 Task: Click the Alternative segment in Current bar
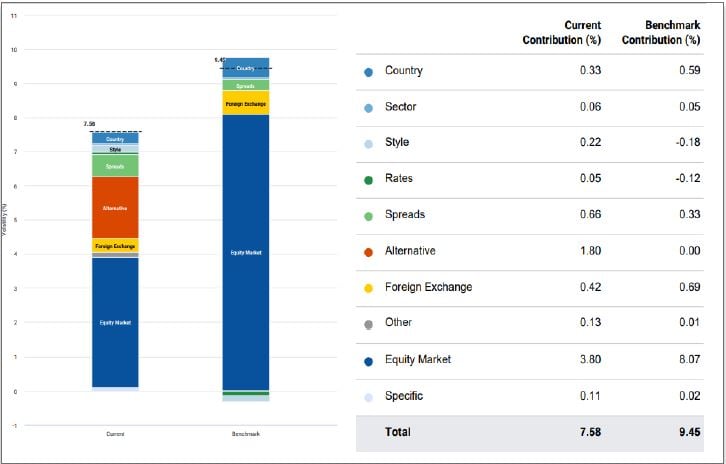(115, 208)
